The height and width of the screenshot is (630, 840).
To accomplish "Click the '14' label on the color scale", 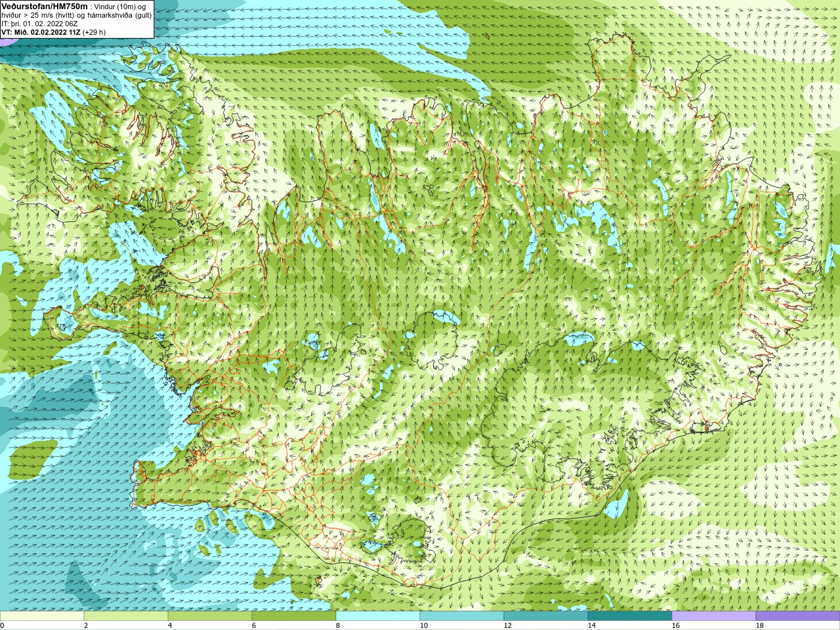I will (x=592, y=625).
